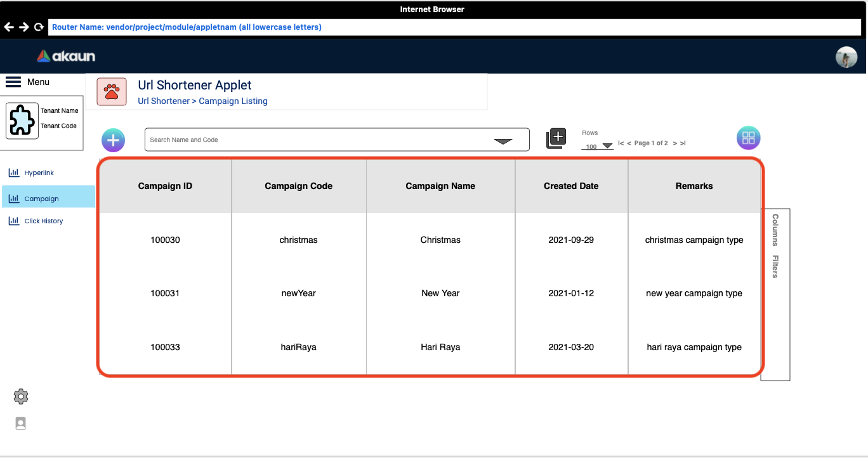Click the user profile avatar
The image size is (868, 458).
(846, 57)
